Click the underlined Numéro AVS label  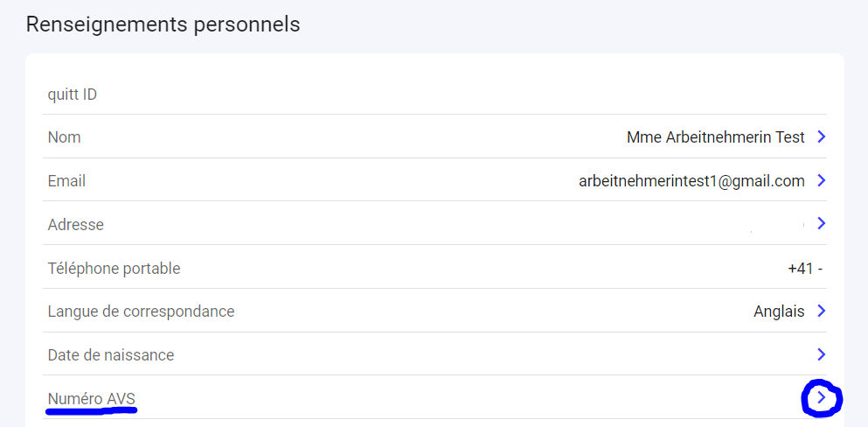92,399
